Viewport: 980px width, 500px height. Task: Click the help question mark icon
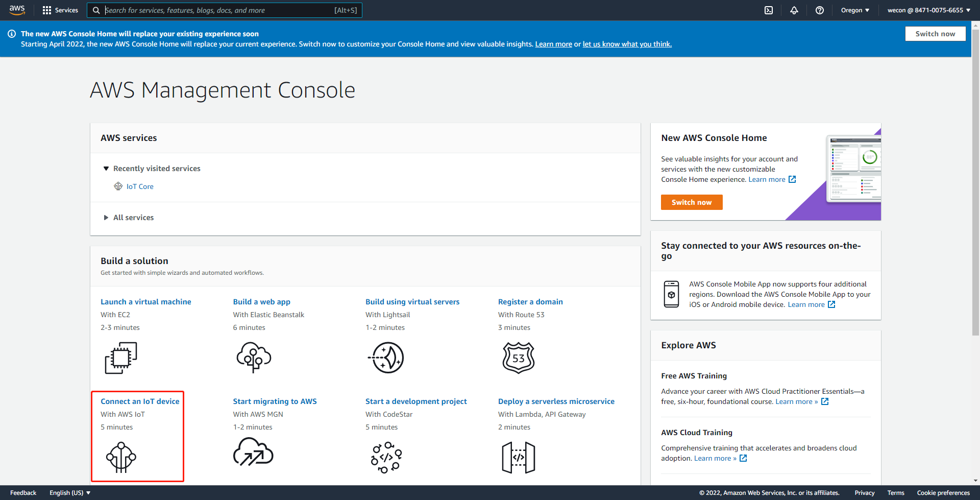[820, 10]
